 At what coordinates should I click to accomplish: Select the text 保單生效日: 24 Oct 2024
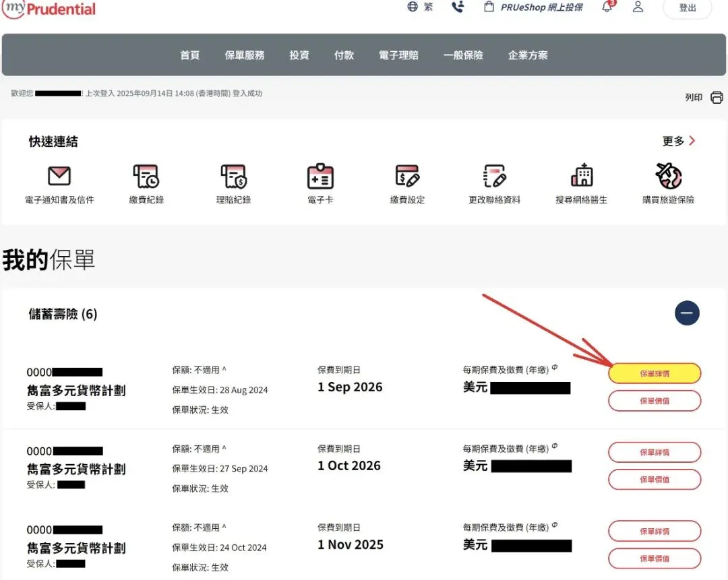[219, 548]
